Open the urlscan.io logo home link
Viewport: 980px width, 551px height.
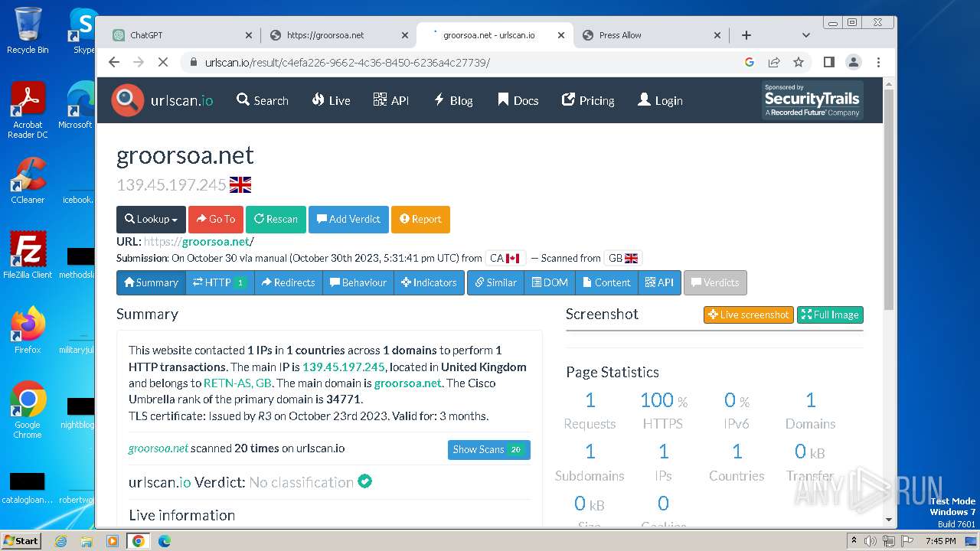[x=162, y=100]
